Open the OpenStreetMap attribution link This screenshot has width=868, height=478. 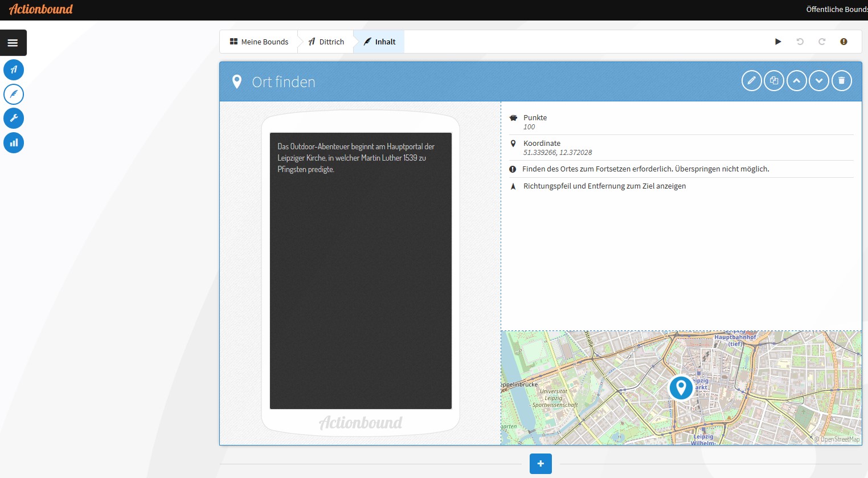click(837, 439)
